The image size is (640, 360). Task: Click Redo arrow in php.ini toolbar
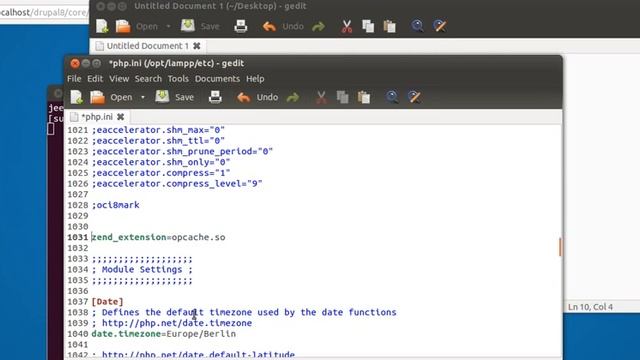tap(293, 98)
